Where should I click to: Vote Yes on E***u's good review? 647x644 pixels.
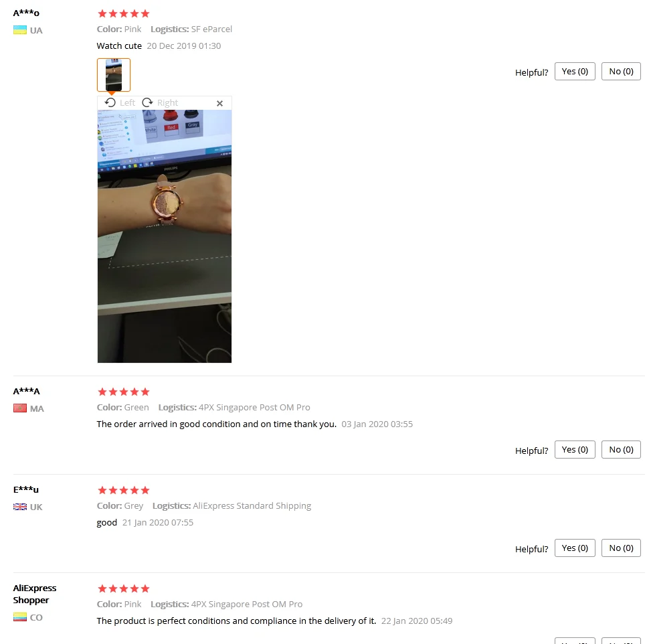[575, 548]
